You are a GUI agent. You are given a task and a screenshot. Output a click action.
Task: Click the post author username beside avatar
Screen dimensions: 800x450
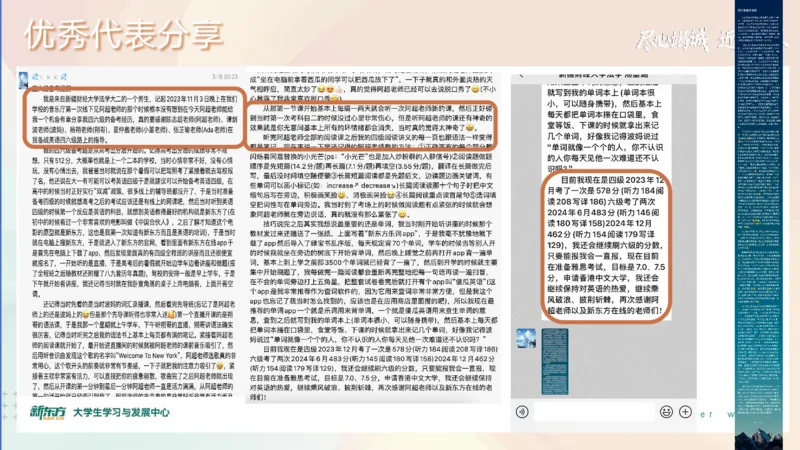click(x=49, y=77)
